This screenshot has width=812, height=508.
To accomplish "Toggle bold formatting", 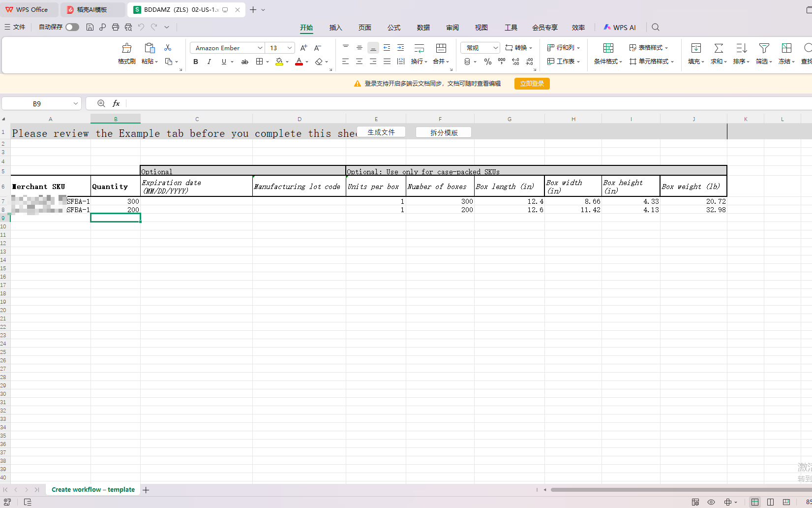I will tap(196, 62).
